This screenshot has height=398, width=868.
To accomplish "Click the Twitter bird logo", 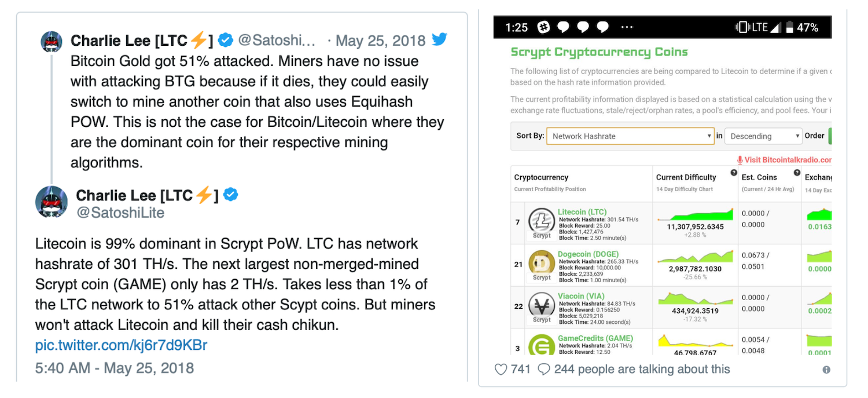I will point(440,40).
